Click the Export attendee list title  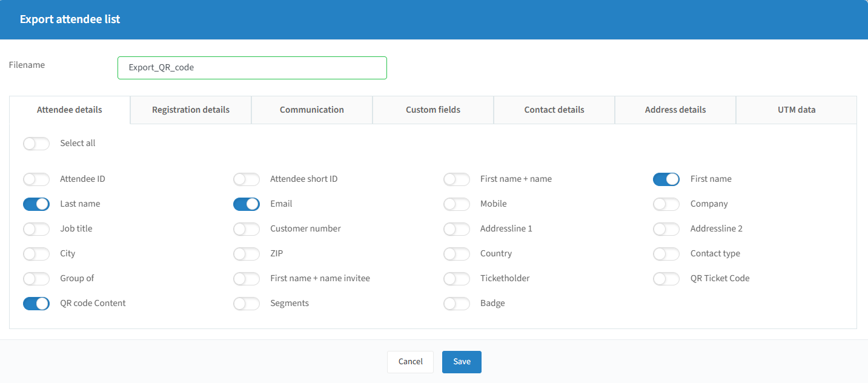tap(70, 19)
